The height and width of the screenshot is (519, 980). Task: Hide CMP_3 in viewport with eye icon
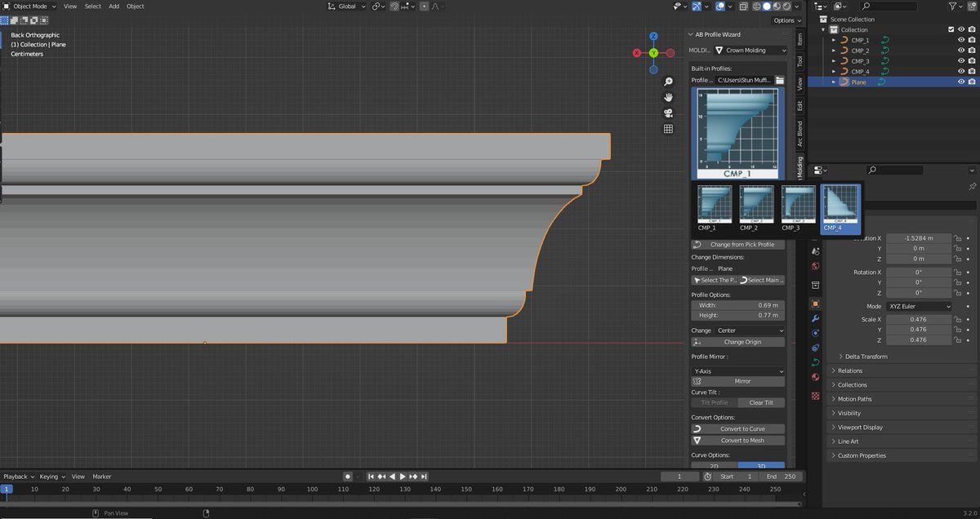coord(961,61)
